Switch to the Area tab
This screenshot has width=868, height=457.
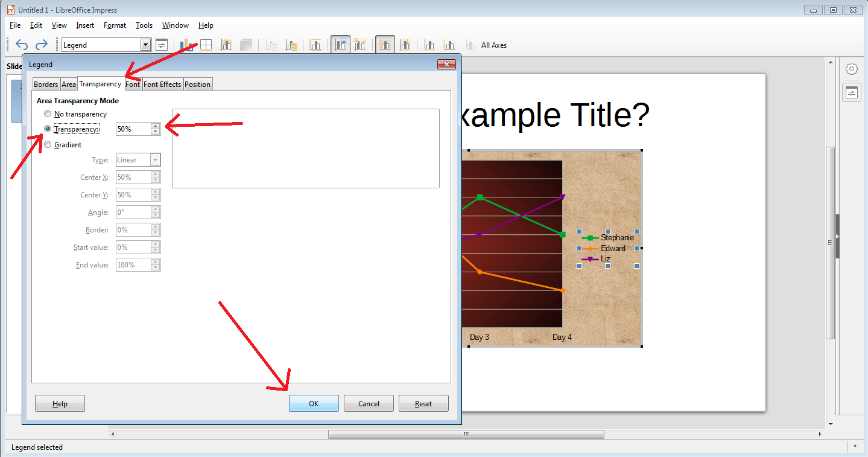pos(69,85)
